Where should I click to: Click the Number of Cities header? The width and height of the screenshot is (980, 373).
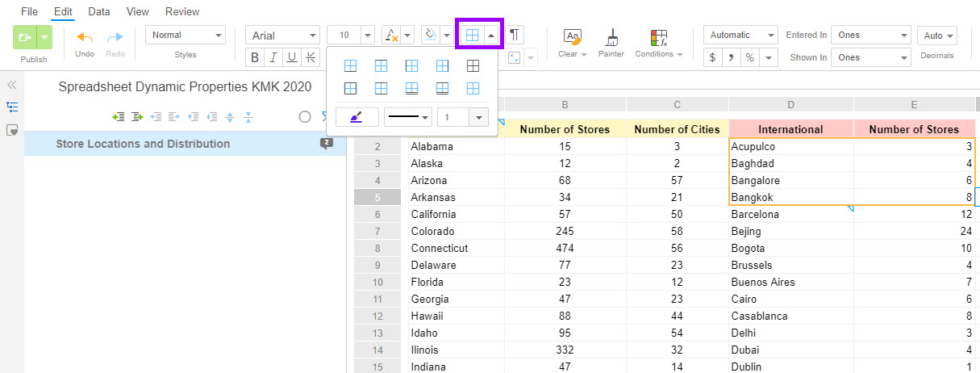click(677, 129)
